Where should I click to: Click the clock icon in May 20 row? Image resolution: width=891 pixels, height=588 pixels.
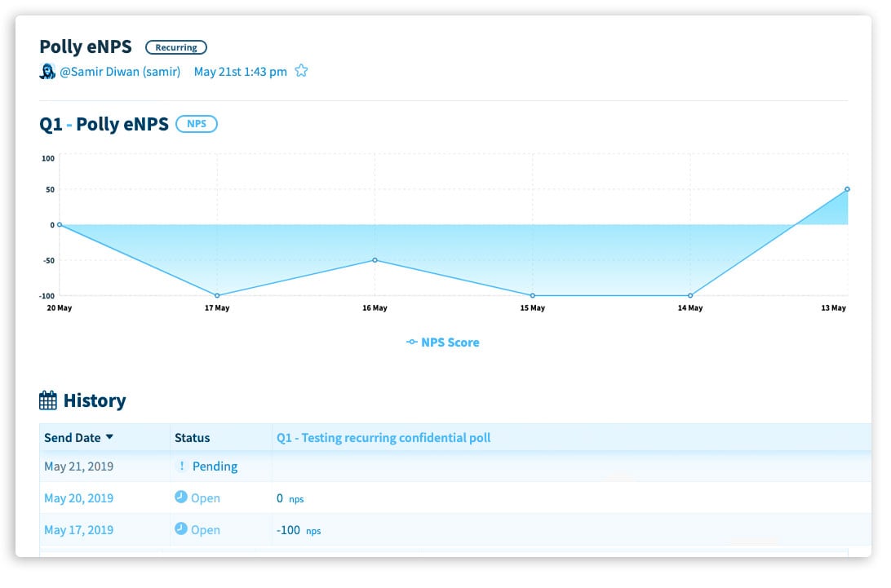(180, 497)
